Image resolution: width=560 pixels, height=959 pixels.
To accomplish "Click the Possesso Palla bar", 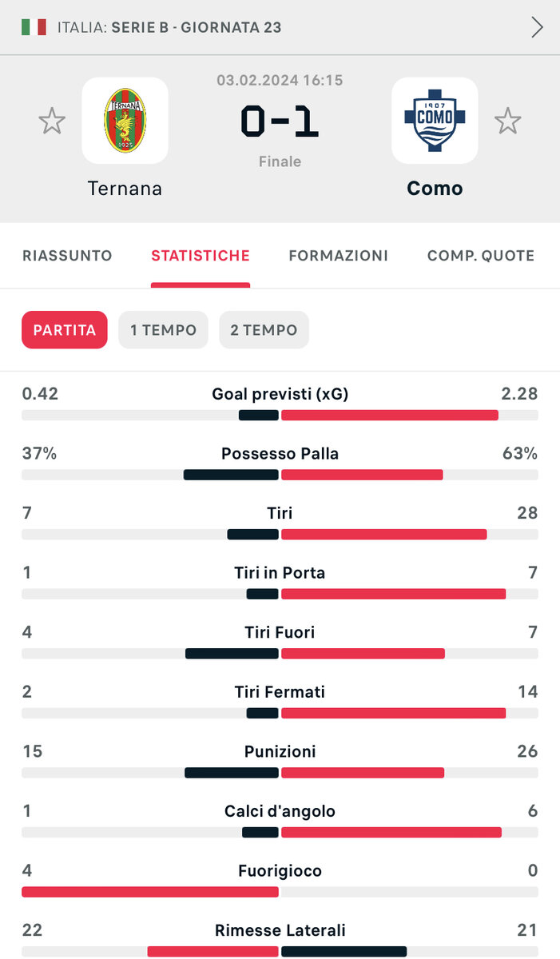I will pyautogui.click(x=280, y=475).
